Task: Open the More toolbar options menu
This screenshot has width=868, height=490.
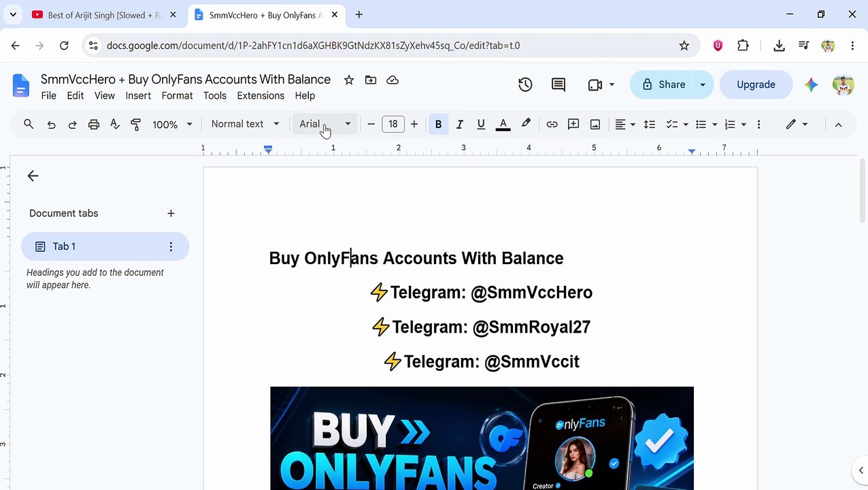Action: coord(758,124)
